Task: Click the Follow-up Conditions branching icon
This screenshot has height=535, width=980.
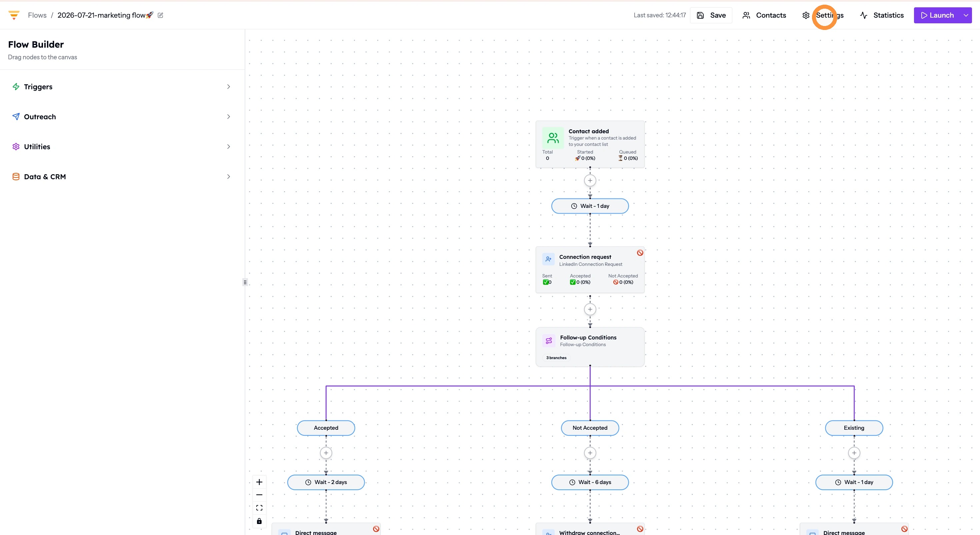Action: (549, 341)
